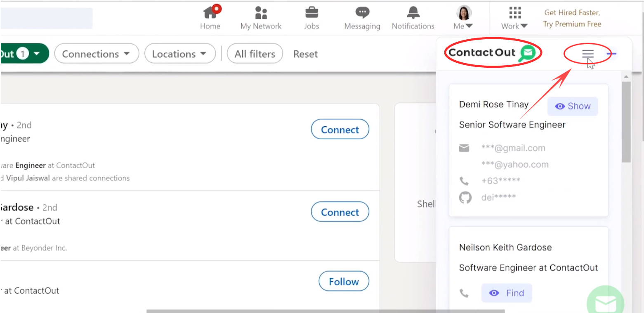The height and width of the screenshot is (313, 644).
Task: Minimize the ContactOut panel
Action: point(612,54)
